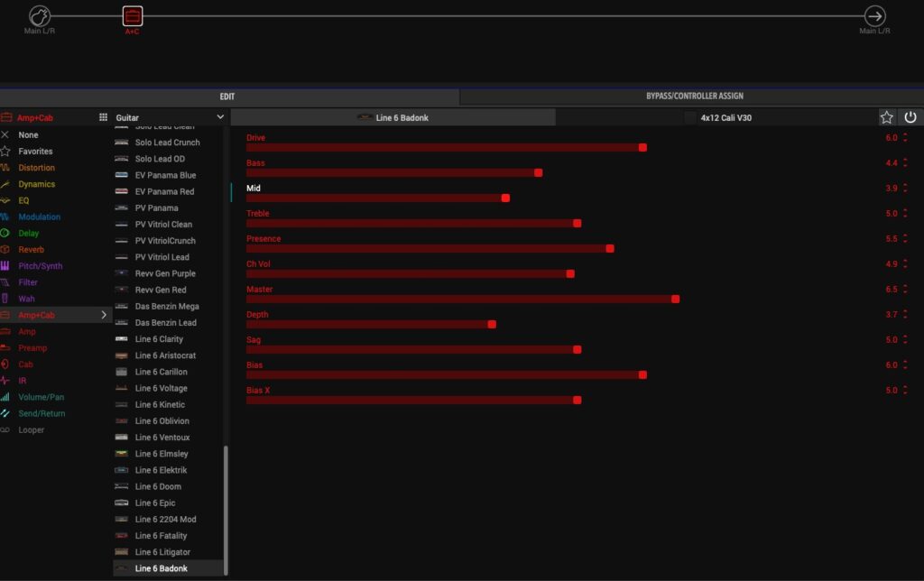Select the Main L/R input guitar icon
924x581 pixels.
tap(39, 16)
